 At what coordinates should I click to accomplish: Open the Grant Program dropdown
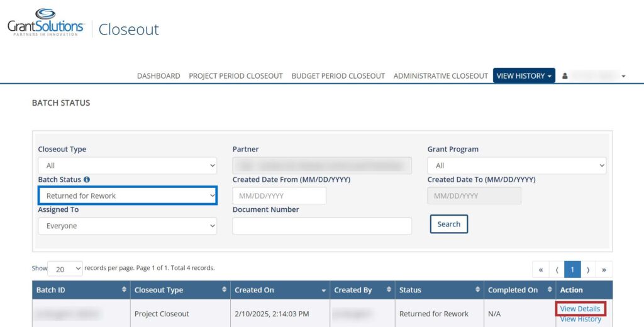click(x=516, y=165)
